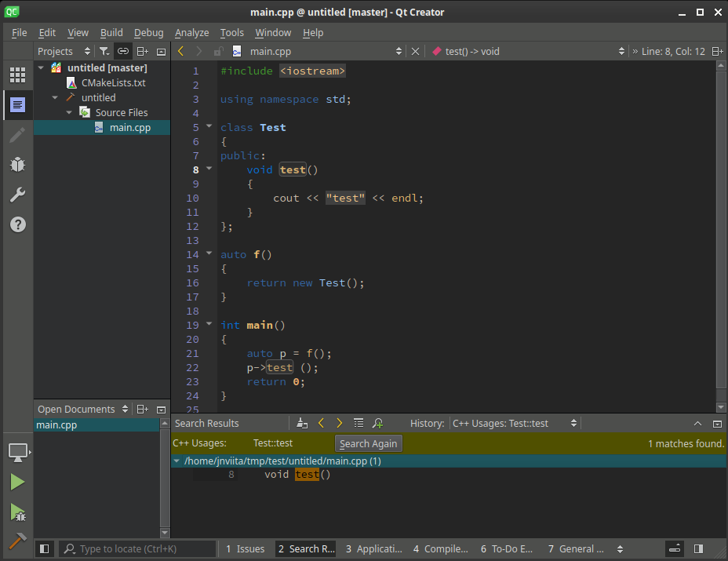This screenshot has width=728, height=561.
Task: Collapse the Source Files folder
Action: coord(70,112)
